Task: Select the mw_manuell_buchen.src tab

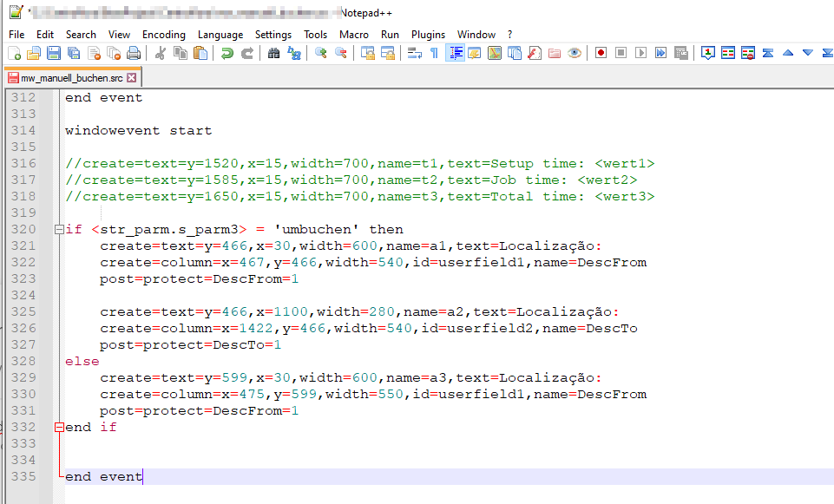Action: pyautogui.click(x=72, y=78)
